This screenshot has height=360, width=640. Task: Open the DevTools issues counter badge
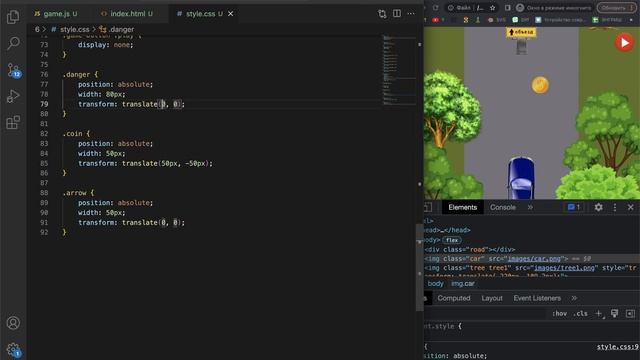(x=574, y=207)
